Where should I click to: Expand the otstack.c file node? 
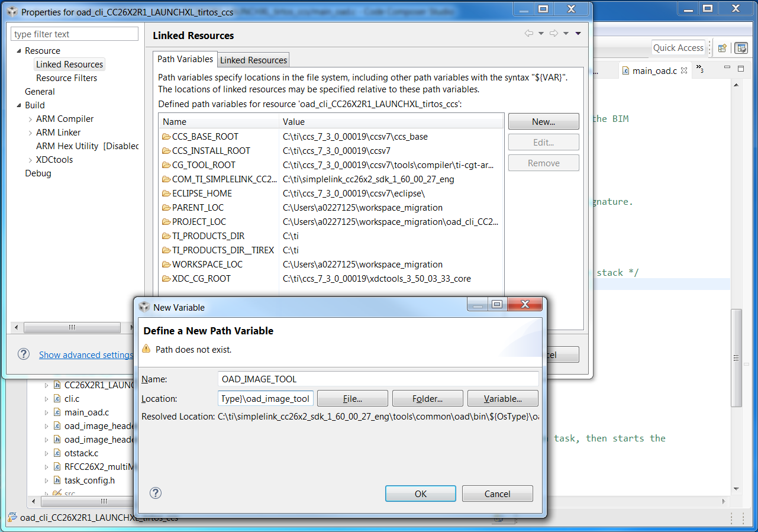47,453
